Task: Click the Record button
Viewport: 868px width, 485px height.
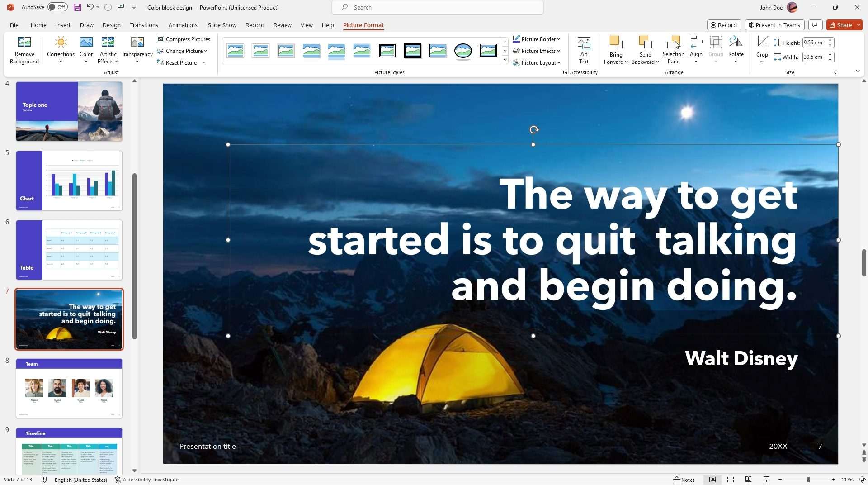Action: click(x=723, y=25)
